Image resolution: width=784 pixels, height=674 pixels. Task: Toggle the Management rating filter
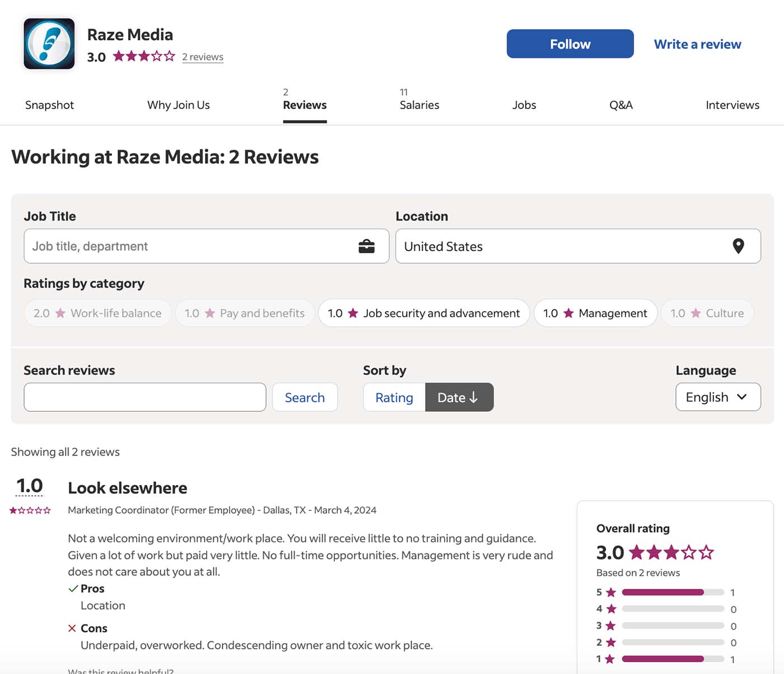pyautogui.click(x=595, y=313)
